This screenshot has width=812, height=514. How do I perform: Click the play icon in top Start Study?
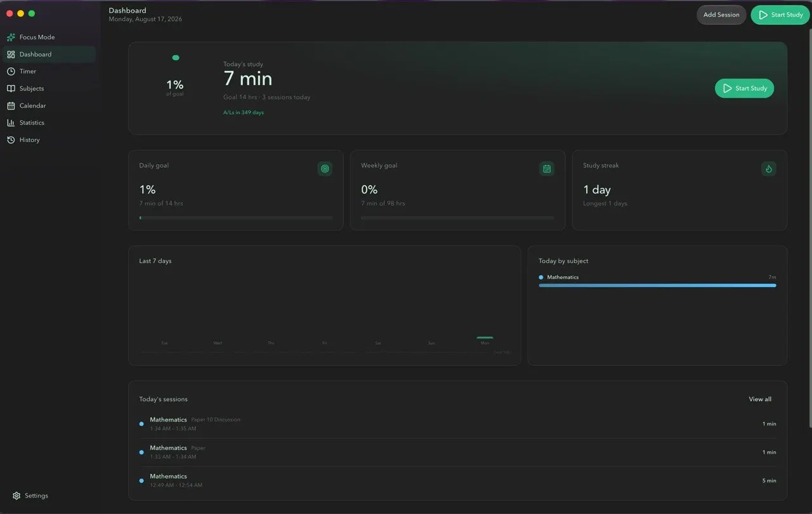[763, 15]
